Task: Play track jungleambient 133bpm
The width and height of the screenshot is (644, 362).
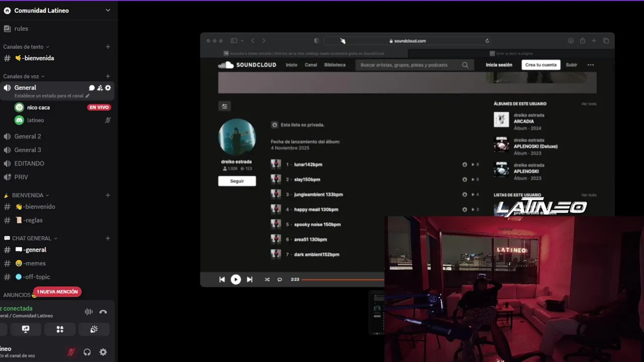Action: [x=318, y=195]
